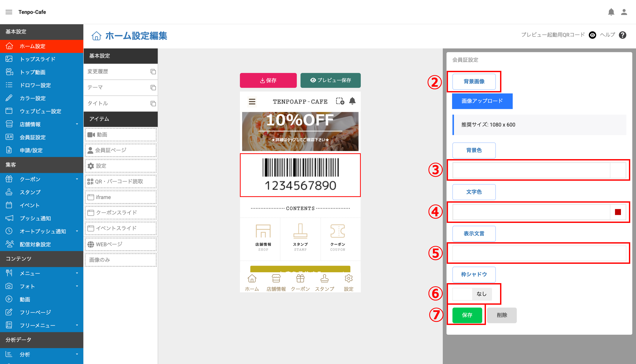636x364 pixels.
Task: Click the hamburger icon in phone preview
Action: coord(252,102)
